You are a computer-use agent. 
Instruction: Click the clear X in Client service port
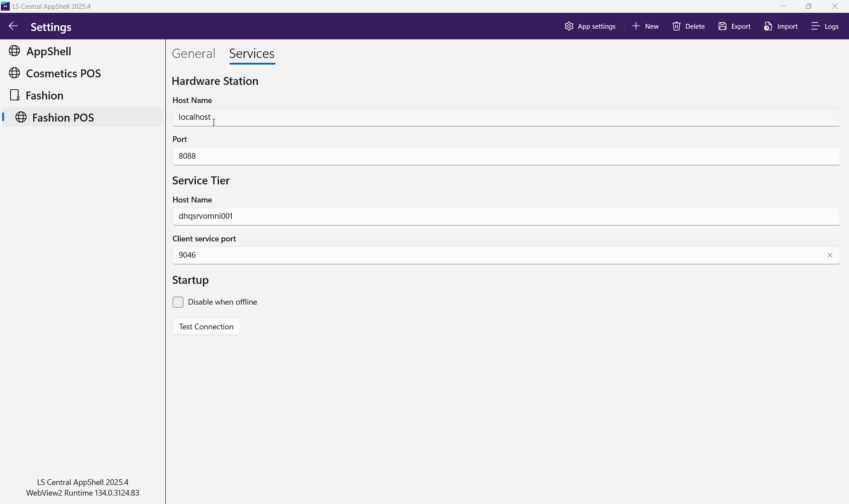pyautogui.click(x=830, y=256)
